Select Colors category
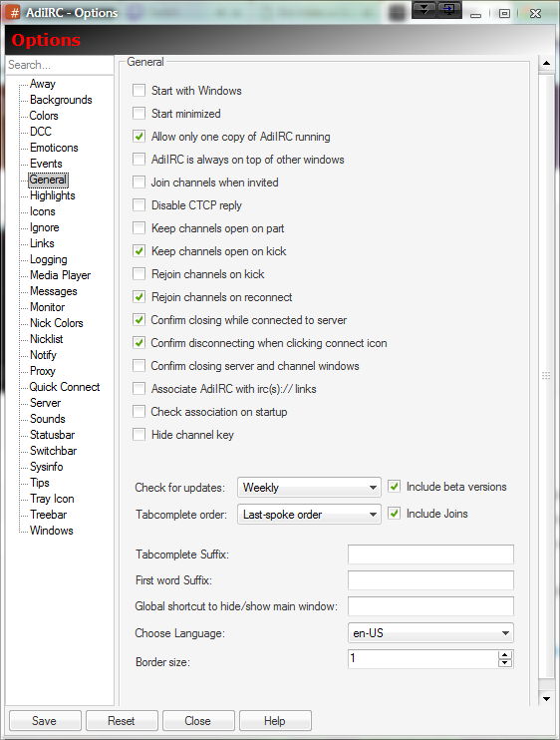 [44, 116]
